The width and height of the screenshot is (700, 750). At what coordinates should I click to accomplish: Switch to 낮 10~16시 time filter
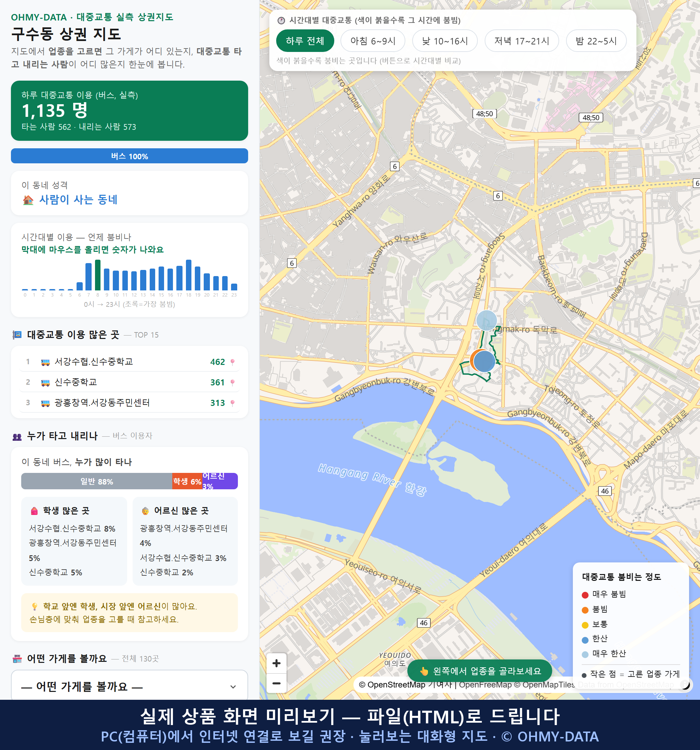(445, 41)
